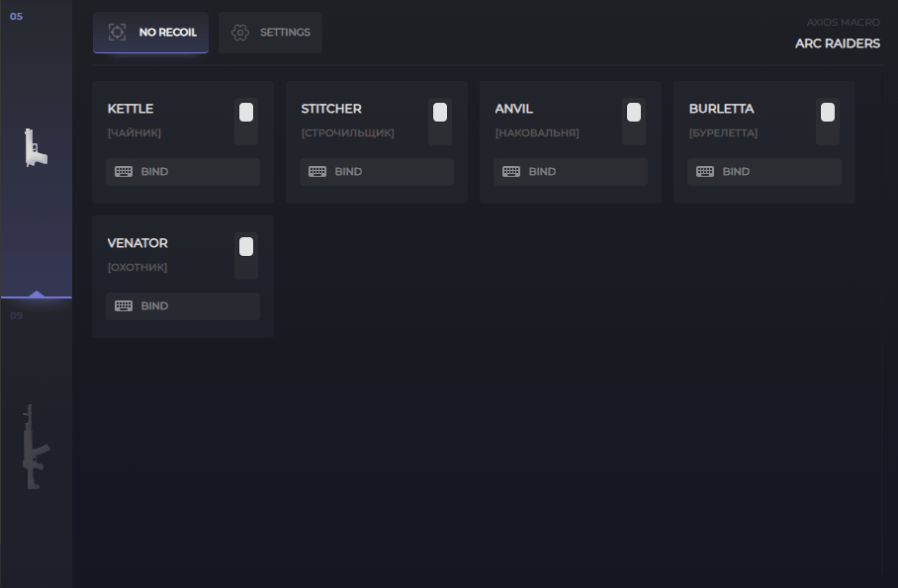Image resolution: width=898 pixels, height=588 pixels.
Task: Toggle the Anvil macro switch
Action: pos(634,122)
